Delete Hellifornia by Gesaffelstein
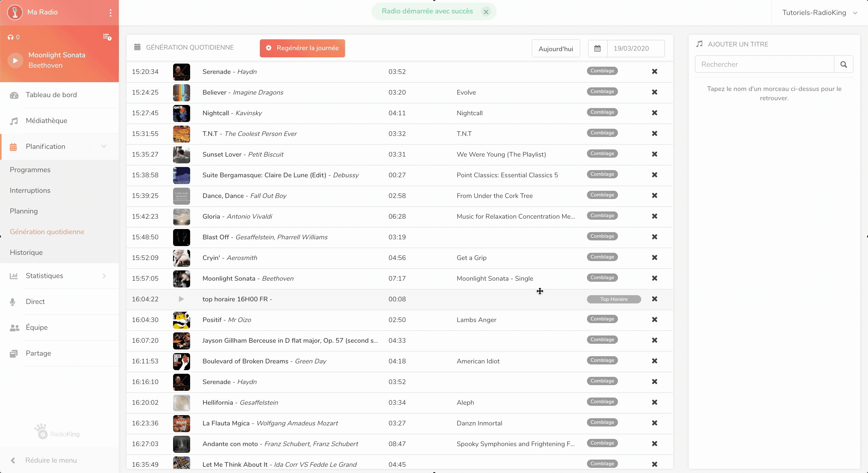Viewport: 868px width, 473px height. click(x=654, y=402)
